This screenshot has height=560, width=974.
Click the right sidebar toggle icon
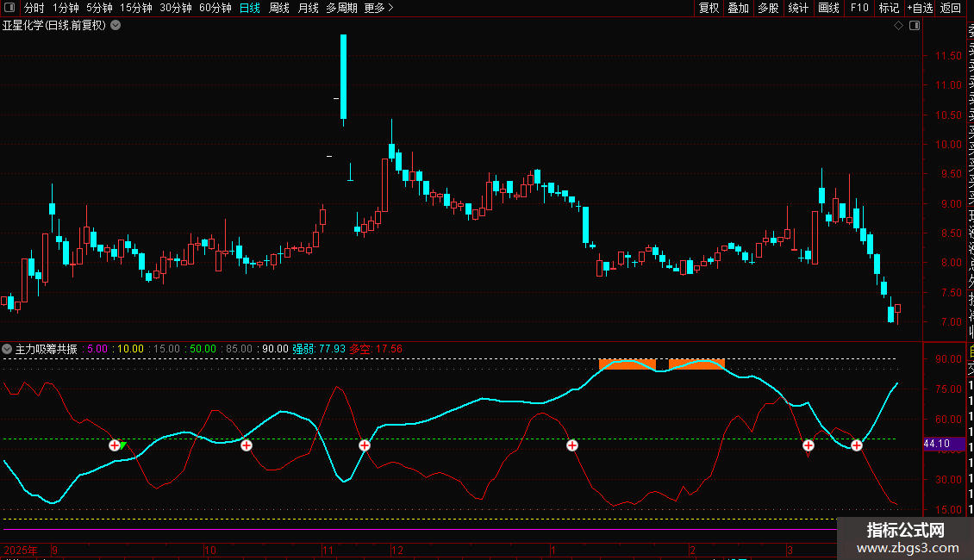(x=915, y=26)
